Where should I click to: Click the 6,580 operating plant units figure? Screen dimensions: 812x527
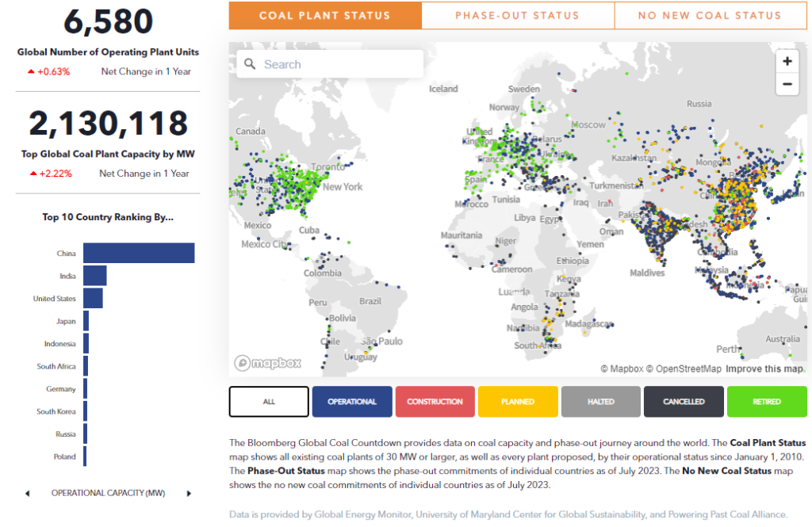pos(108,21)
